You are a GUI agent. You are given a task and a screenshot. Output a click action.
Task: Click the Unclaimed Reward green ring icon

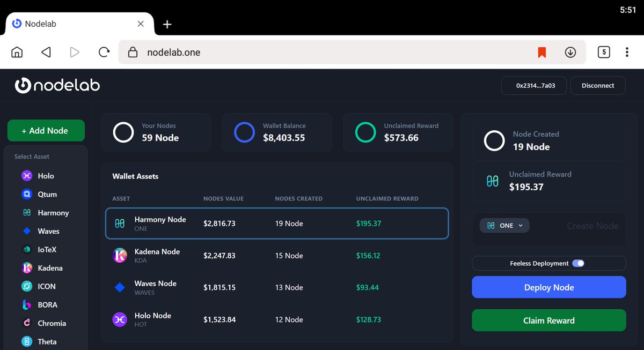click(x=365, y=132)
